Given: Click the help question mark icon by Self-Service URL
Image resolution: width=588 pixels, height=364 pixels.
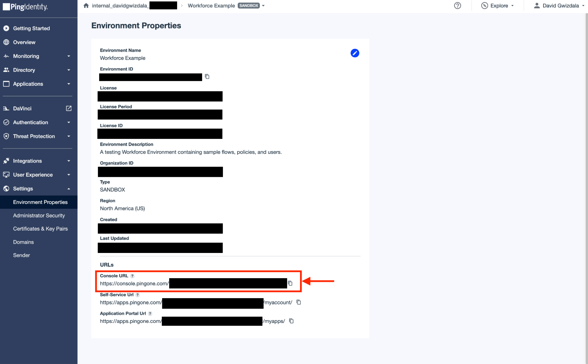Looking at the screenshot, I should [x=138, y=294].
